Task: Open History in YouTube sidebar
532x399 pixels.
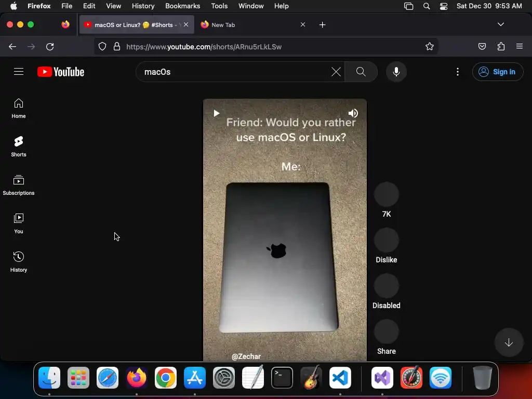Action: click(x=19, y=262)
